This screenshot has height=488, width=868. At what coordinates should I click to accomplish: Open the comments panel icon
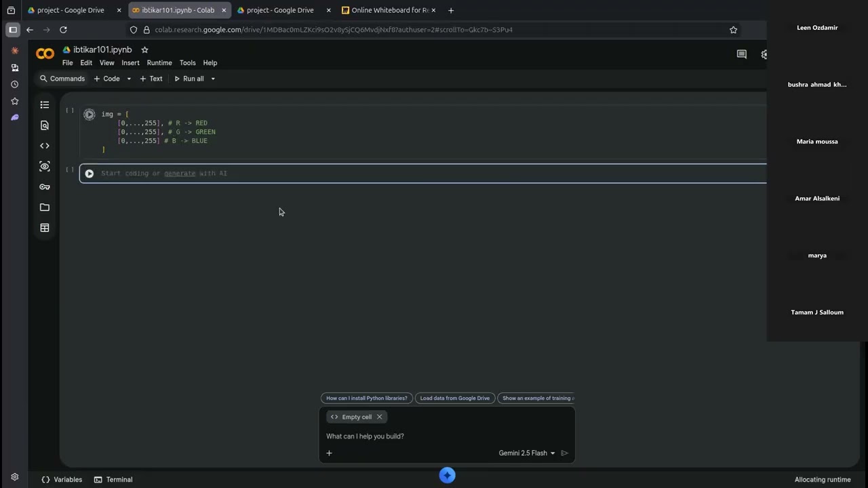pos(741,54)
